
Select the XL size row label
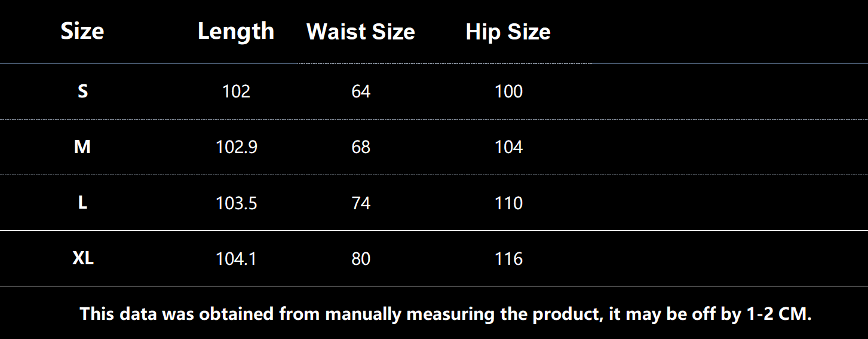click(83, 259)
